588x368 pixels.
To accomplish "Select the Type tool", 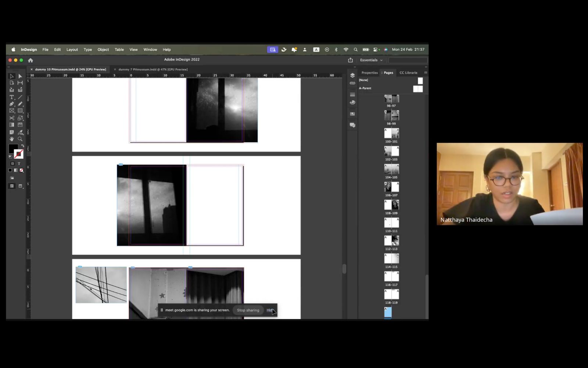I will point(11,97).
